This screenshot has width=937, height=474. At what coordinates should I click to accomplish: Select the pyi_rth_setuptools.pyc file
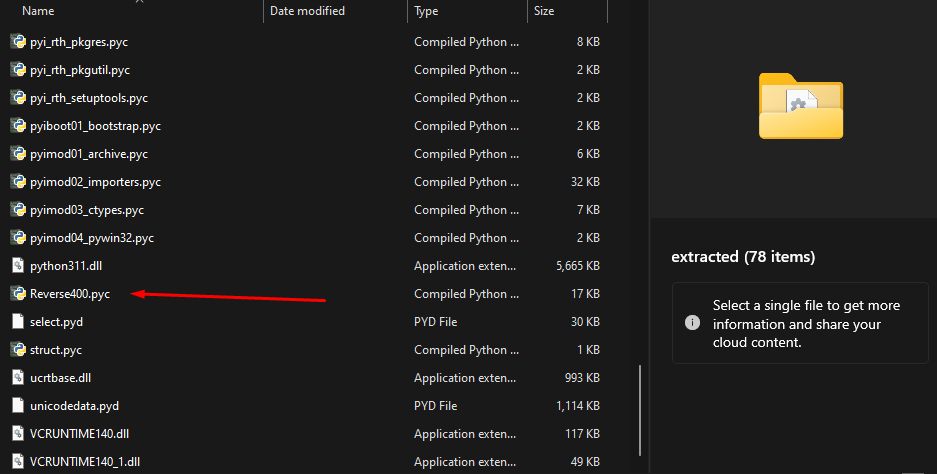click(89, 98)
